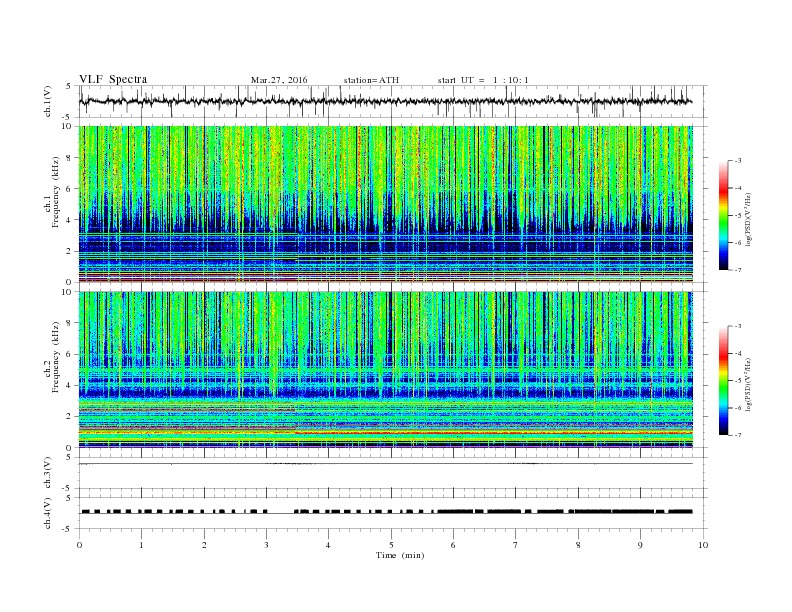Click the "9" label on the time axis
This screenshot has height=612, width=792.
pos(640,545)
